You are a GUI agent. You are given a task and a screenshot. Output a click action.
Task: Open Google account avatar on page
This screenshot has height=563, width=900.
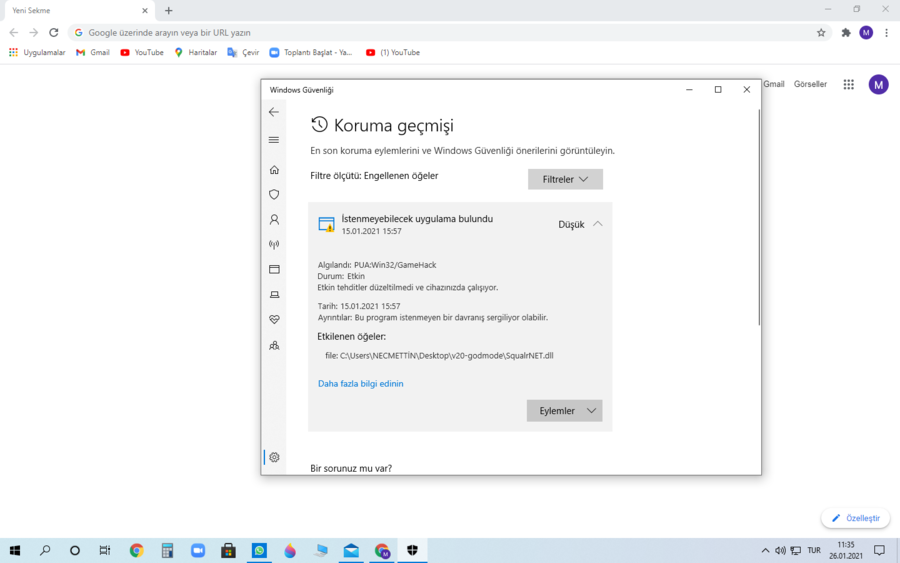point(878,84)
